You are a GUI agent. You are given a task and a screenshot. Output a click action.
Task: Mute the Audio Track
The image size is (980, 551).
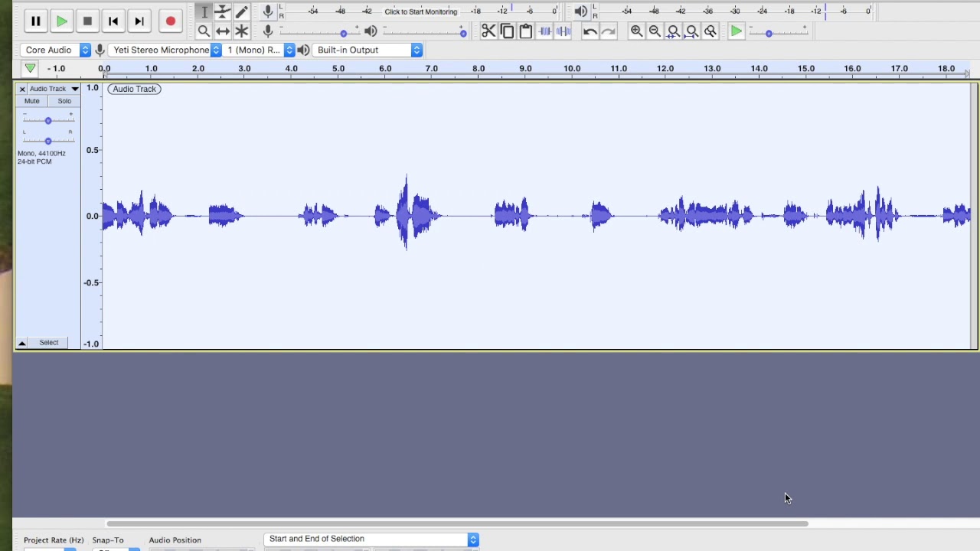[x=32, y=101]
